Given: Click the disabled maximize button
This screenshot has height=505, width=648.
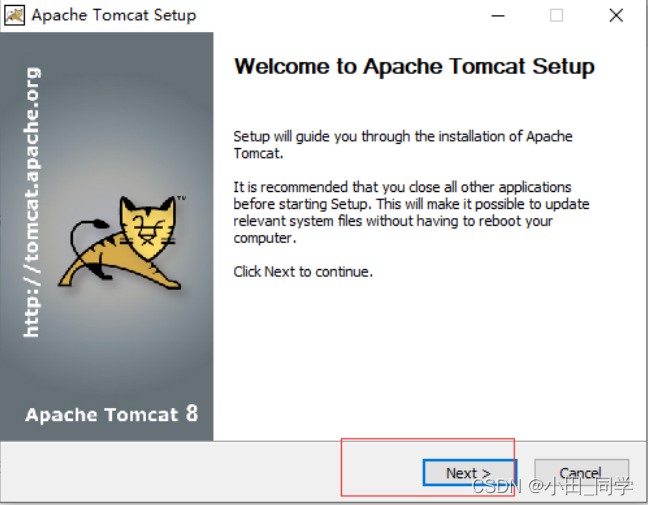Looking at the screenshot, I should point(556,16).
